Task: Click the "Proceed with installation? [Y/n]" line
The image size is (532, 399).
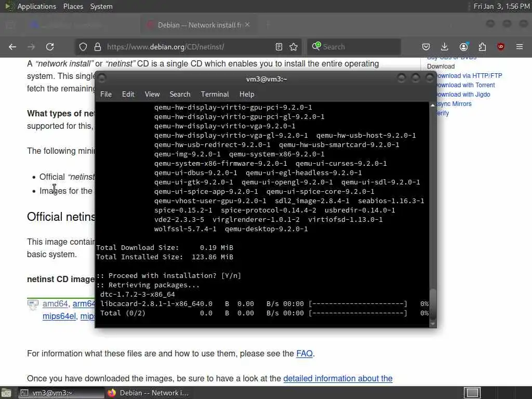Action: pos(169,276)
